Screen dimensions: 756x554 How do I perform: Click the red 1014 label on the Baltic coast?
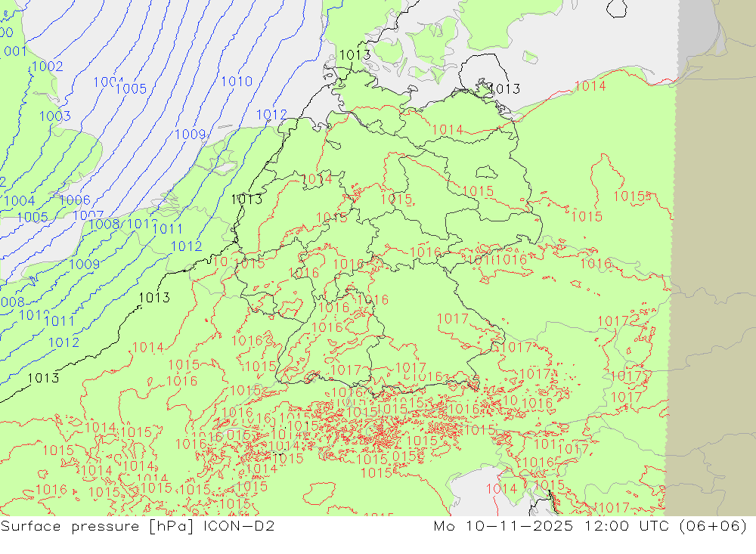click(x=590, y=86)
